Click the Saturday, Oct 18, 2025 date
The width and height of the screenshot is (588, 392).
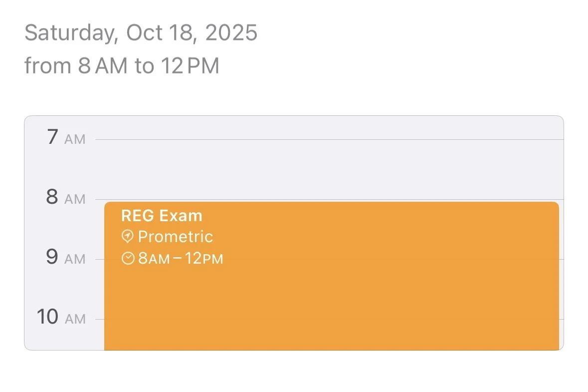141,33
